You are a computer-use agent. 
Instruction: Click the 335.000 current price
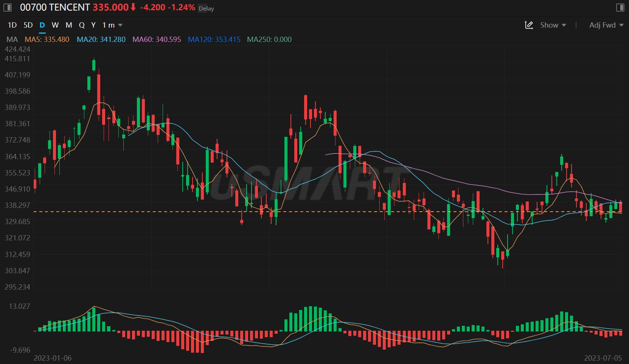(x=110, y=7)
